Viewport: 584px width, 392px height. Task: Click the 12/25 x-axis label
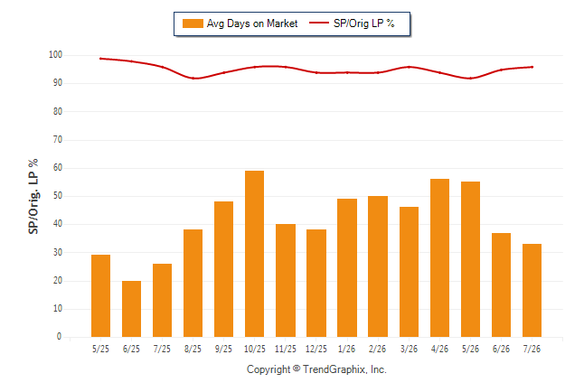click(316, 349)
